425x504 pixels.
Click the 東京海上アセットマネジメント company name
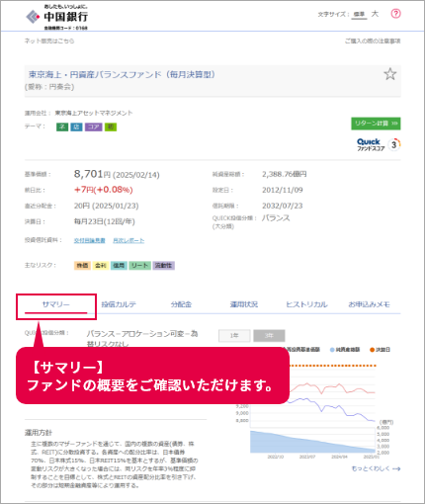coord(94,113)
